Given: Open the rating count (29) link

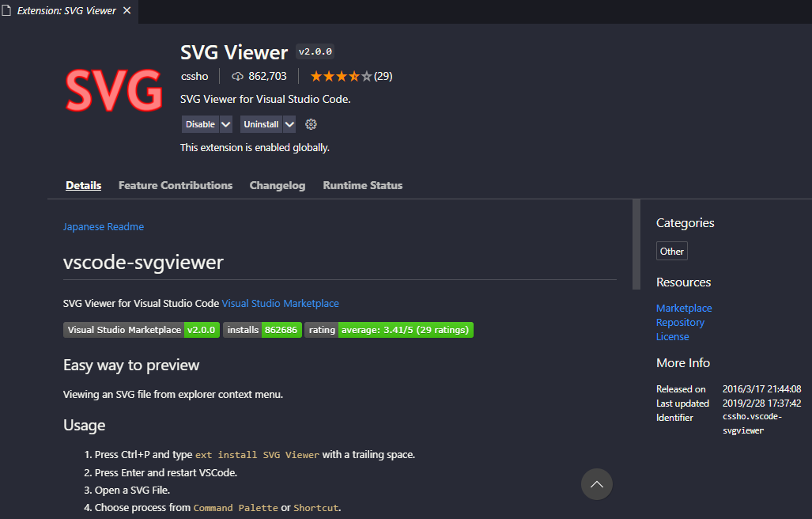Looking at the screenshot, I should pyautogui.click(x=384, y=76).
